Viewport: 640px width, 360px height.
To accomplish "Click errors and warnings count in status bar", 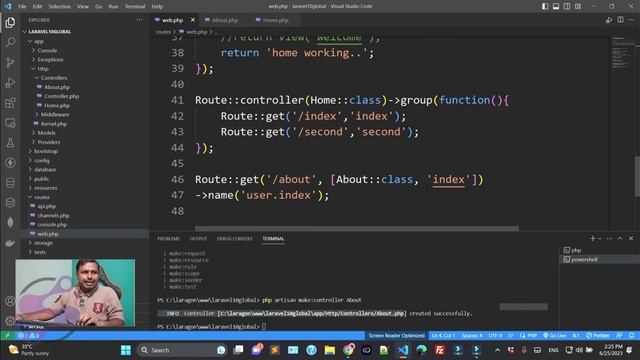I will click(28, 336).
